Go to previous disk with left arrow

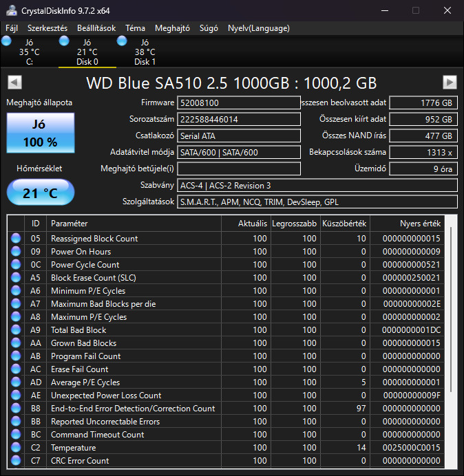coord(15,82)
